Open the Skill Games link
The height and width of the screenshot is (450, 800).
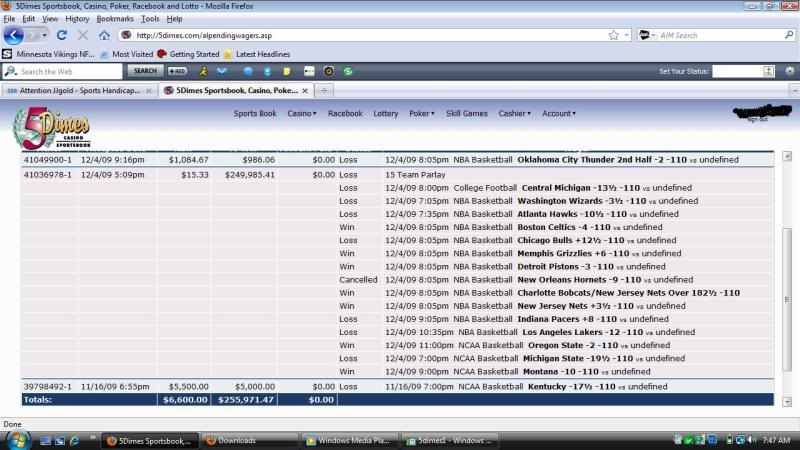coord(467,113)
